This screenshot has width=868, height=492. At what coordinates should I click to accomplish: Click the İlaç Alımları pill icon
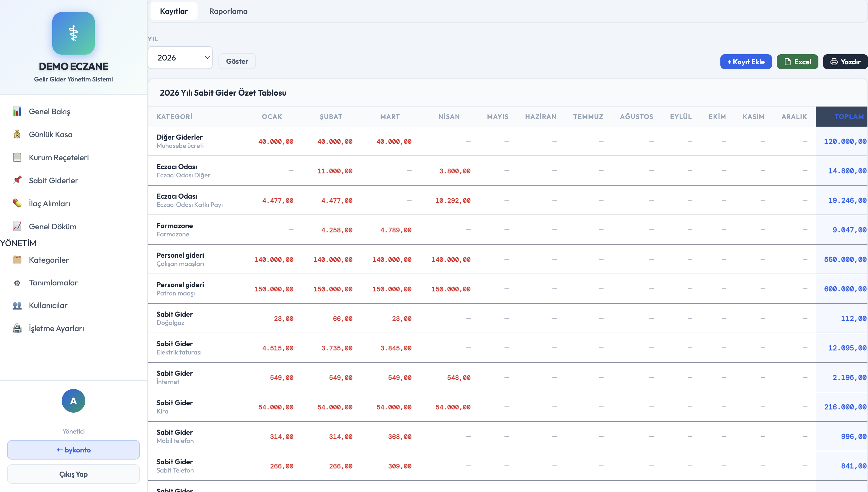[x=17, y=203]
